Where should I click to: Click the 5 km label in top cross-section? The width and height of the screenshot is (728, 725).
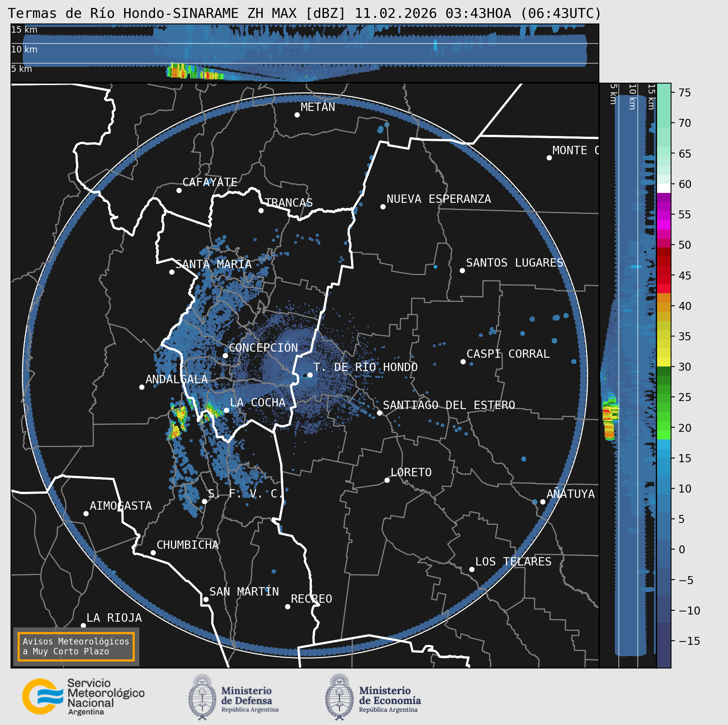(x=22, y=69)
